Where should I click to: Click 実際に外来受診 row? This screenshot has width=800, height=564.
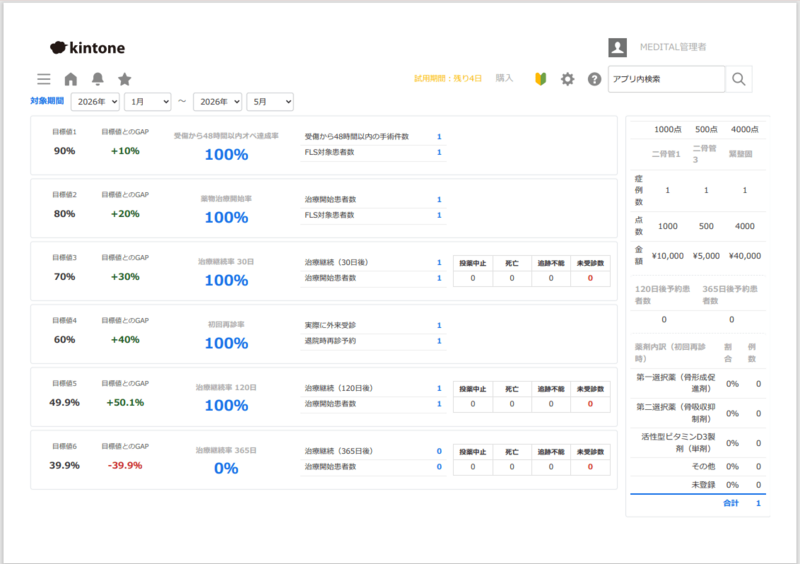tap(373, 325)
